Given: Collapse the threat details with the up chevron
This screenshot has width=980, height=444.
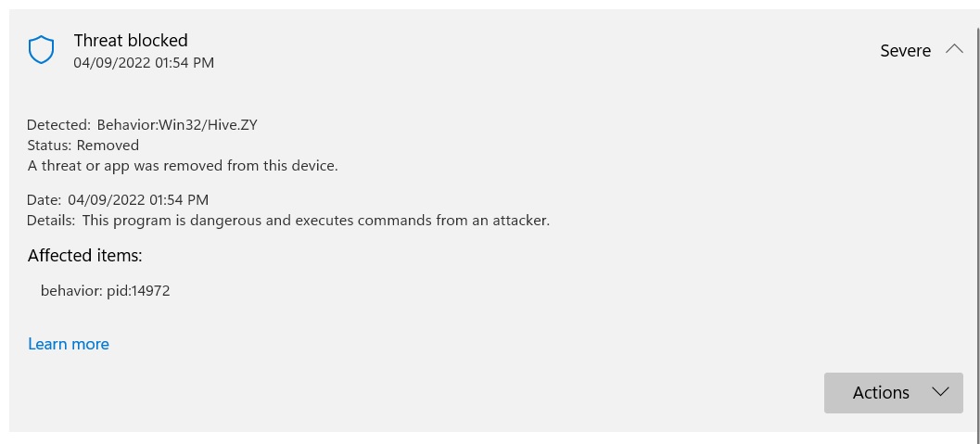Looking at the screenshot, I should click(954, 49).
